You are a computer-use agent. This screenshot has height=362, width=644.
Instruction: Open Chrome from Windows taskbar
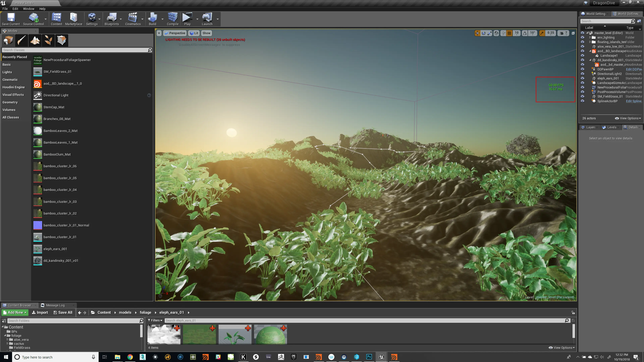click(130, 357)
